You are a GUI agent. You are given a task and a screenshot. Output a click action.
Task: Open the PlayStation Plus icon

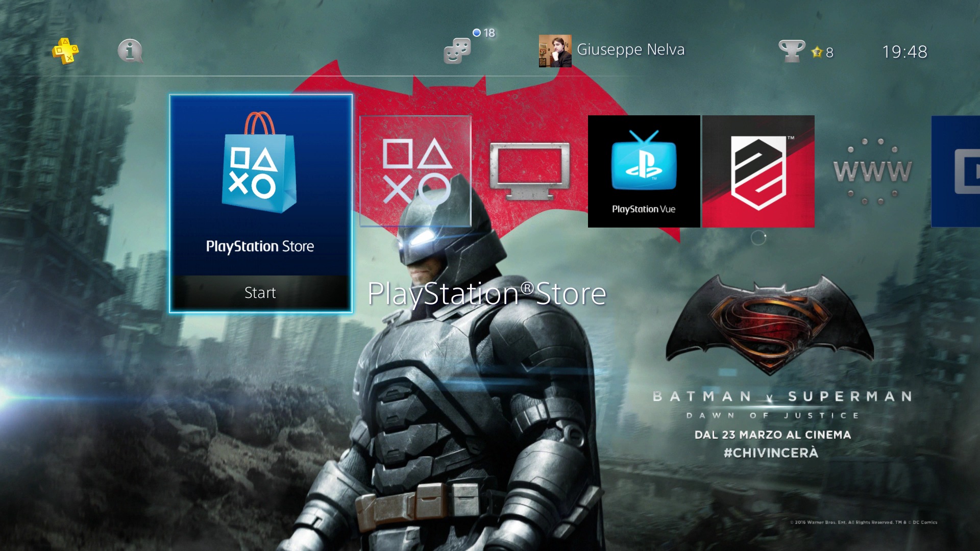coord(65,51)
